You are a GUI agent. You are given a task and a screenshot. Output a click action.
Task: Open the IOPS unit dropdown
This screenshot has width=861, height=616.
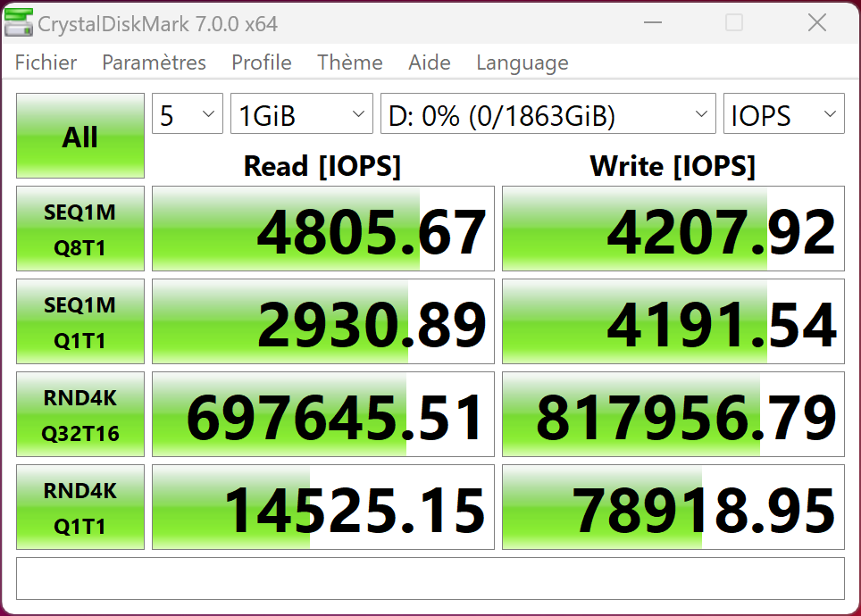(783, 113)
